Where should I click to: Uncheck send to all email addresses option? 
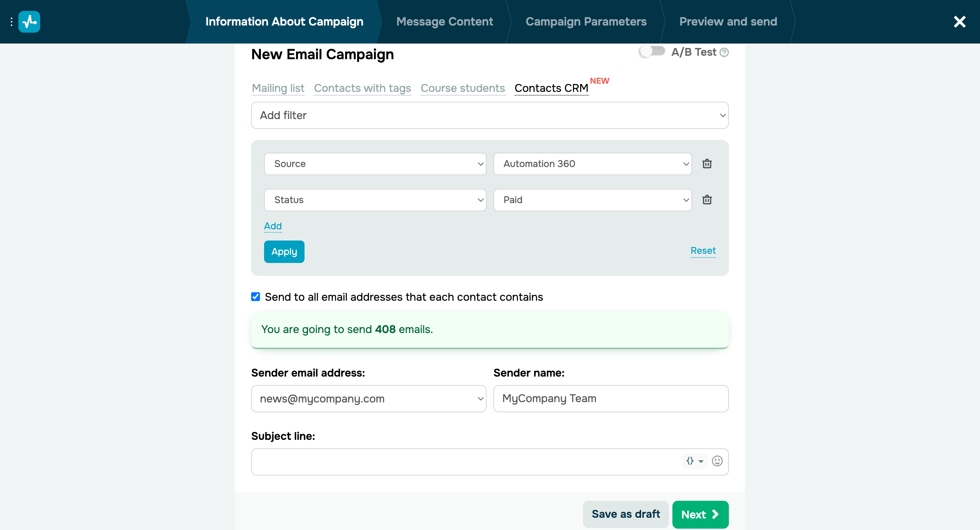click(255, 297)
